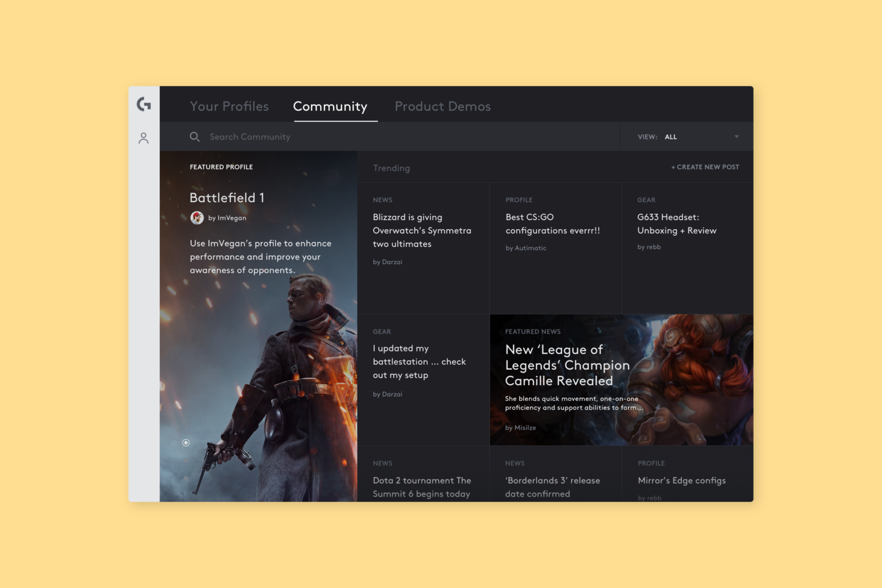Open League of Legends Camille Revealed headline
Viewport: 882px width, 588px height.
(567, 365)
